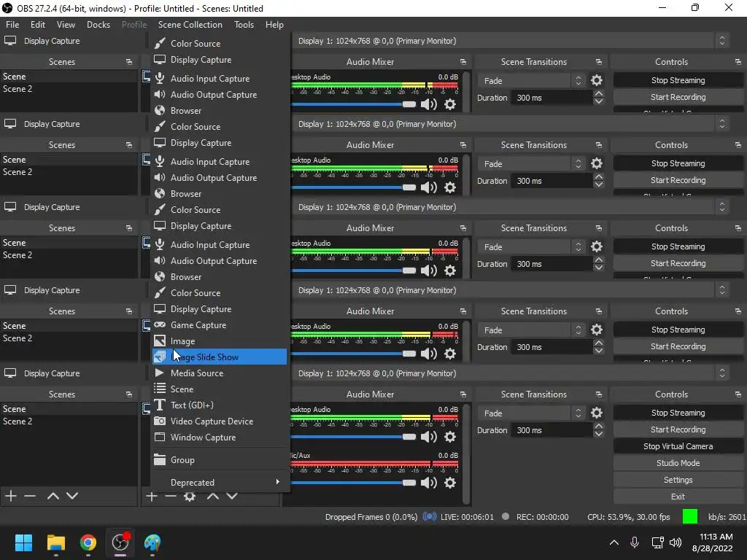
Task: Click the add scene plus icon
Action: 11,496
